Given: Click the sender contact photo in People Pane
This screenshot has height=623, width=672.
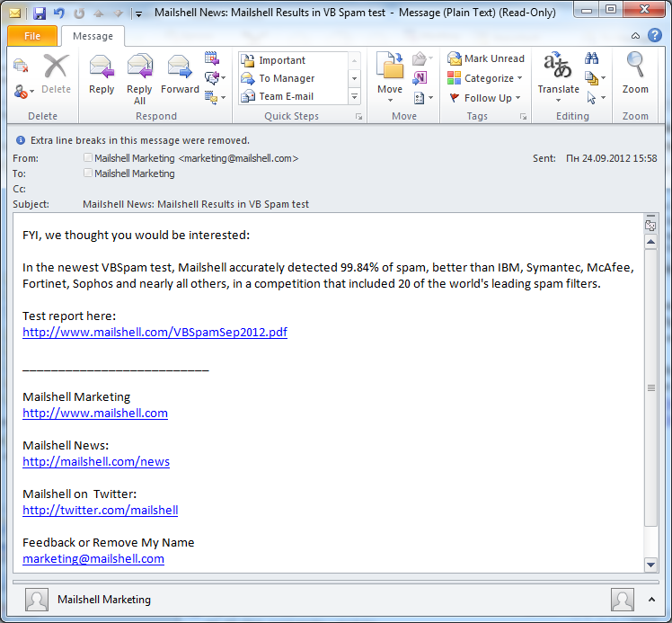Looking at the screenshot, I should click(37, 600).
